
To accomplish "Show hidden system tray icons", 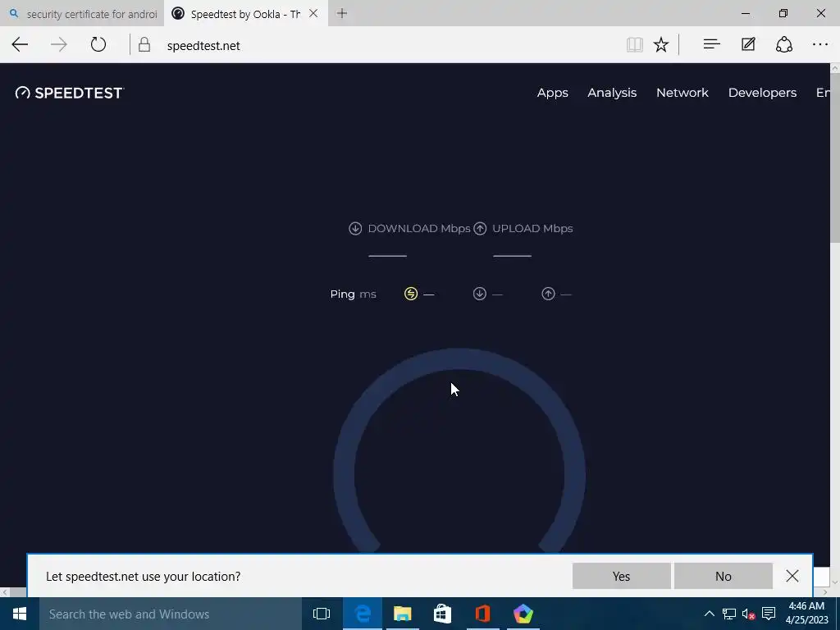I will tap(709, 614).
